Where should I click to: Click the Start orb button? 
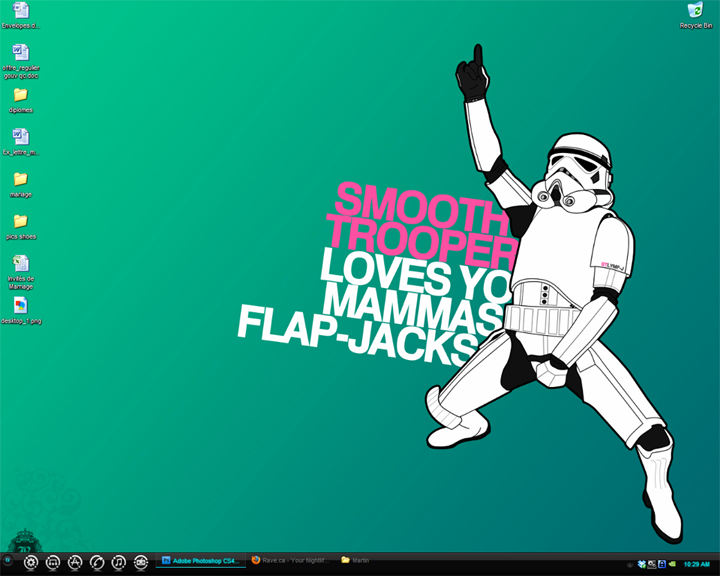tap(7, 561)
